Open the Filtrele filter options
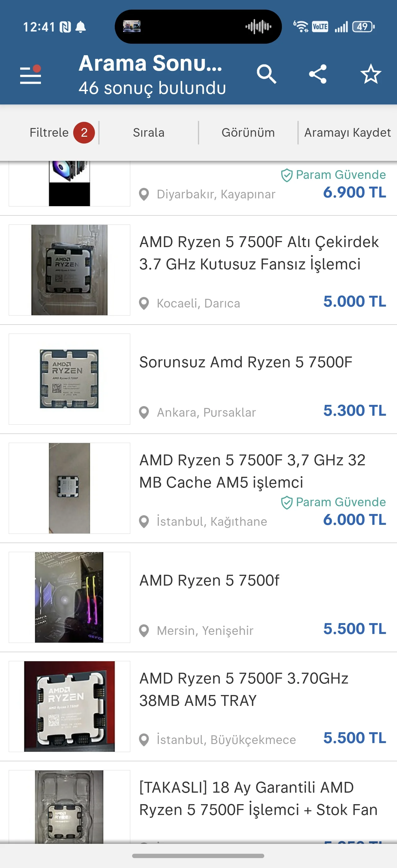Viewport: 397px width, 868px height. coord(49,132)
